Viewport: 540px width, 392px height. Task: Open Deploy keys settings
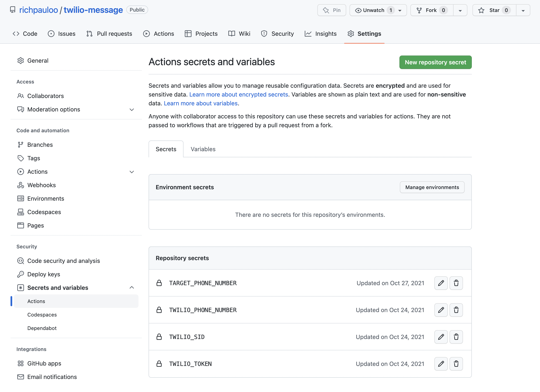point(43,274)
